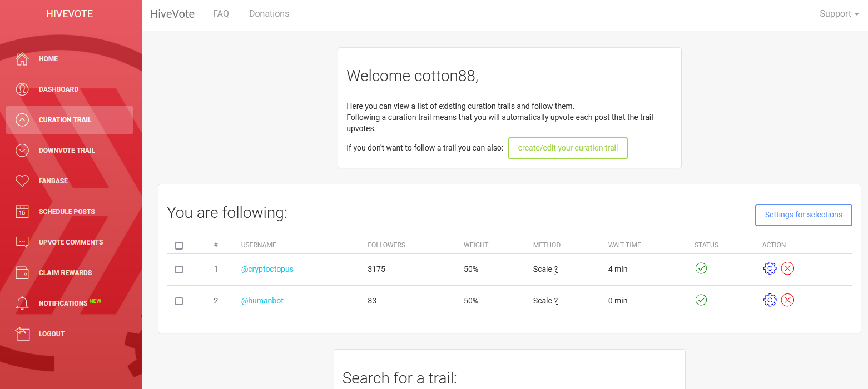Click the Upvote Comments speech bubble icon
The height and width of the screenshot is (389, 868).
22,242
